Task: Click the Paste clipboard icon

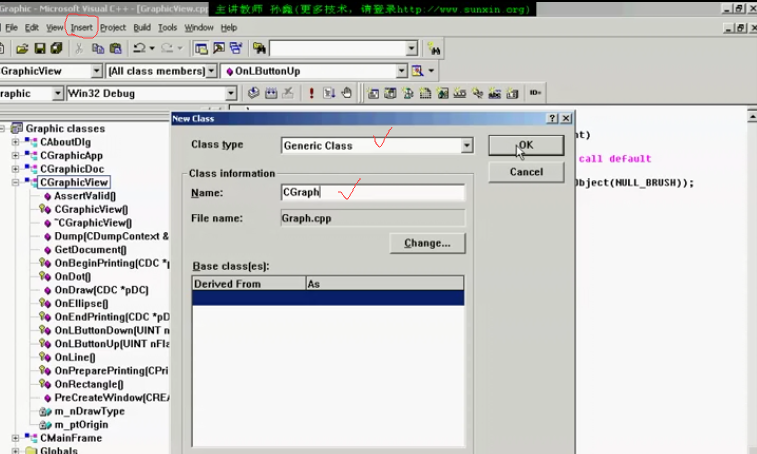Action: tap(115, 48)
